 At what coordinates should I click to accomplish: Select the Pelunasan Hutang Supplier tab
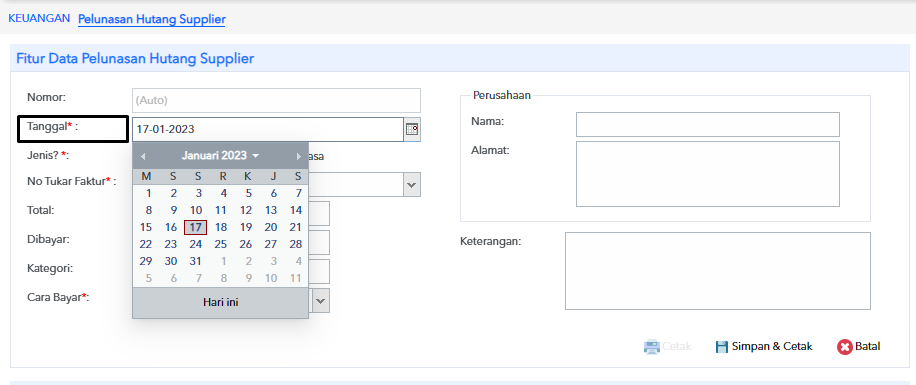(152, 19)
